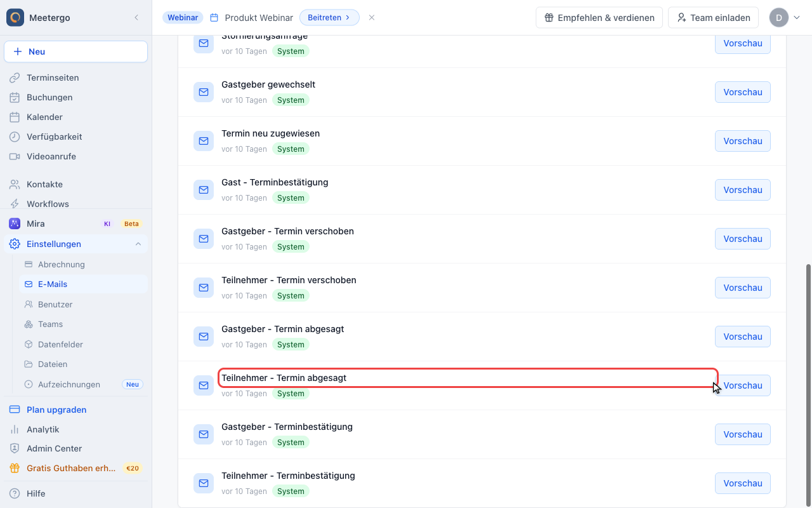Click envelope icon of Teilnehmer - Termin abgesagt
Image resolution: width=812 pixels, height=508 pixels.
click(204, 385)
